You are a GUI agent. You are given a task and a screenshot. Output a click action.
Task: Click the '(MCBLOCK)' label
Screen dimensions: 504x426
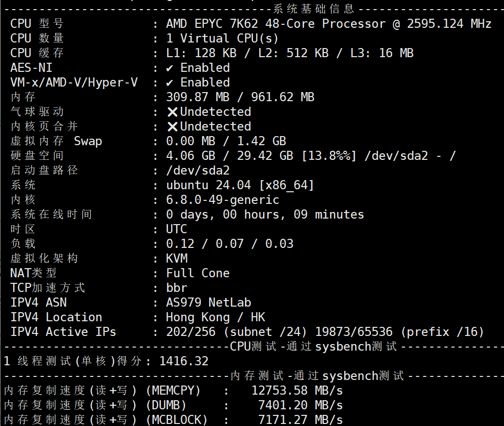pyautogui.click(x=177, y=419)
